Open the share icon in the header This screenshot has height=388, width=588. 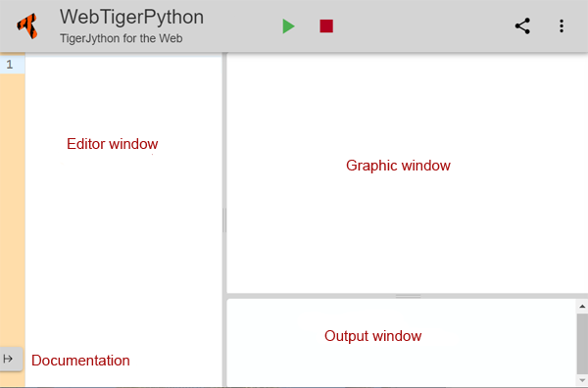pos(522,25)
